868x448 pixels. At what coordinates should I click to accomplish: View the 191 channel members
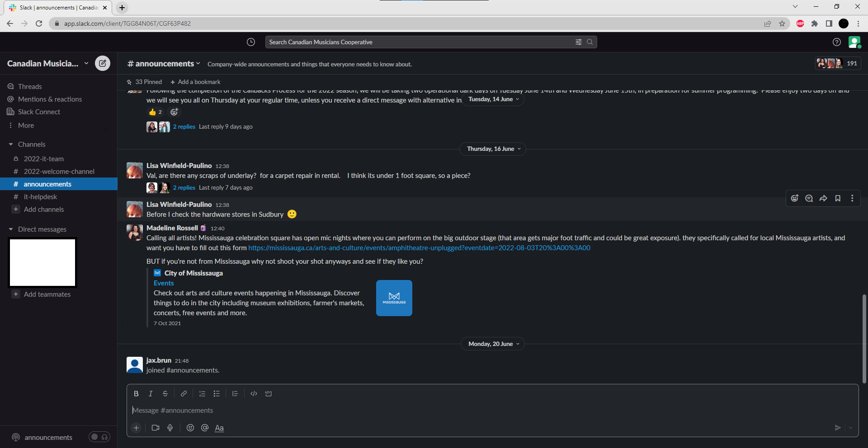point(838,64)
